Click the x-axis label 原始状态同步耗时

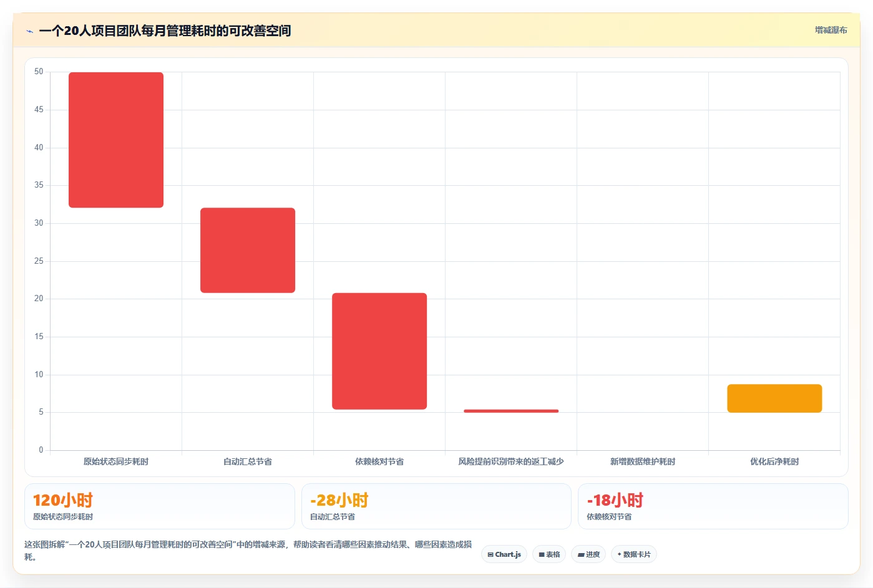(116, 461)
